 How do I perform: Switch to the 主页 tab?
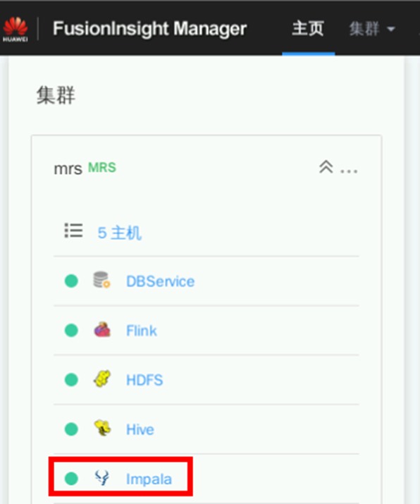(x=308, y=29)
